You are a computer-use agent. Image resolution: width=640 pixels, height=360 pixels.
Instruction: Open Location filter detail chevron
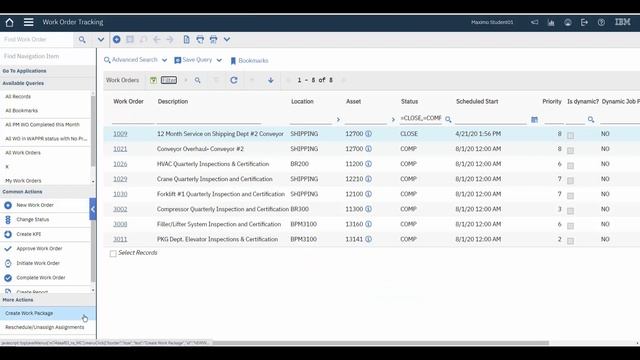(x=338, y=120)
